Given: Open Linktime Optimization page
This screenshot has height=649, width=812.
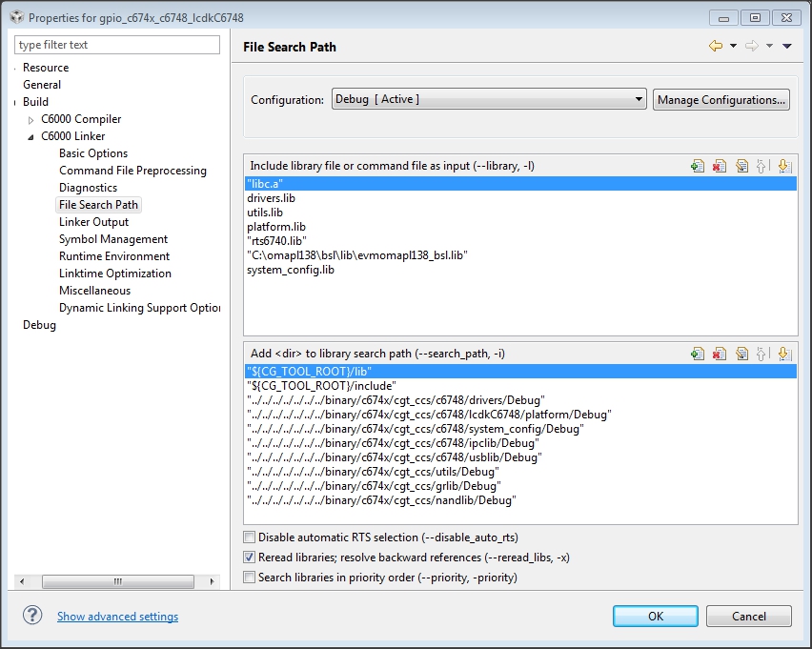Looking at the screenshot, I should point(115,273).
